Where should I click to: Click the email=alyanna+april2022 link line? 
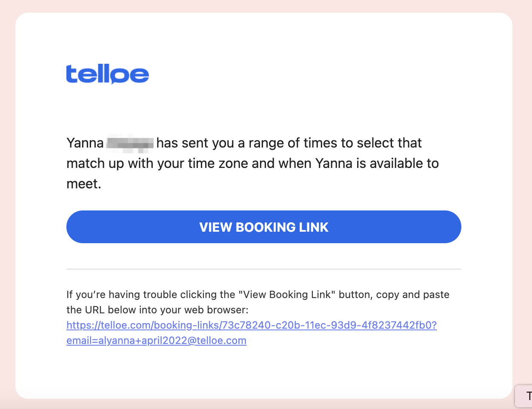point(156,341)
